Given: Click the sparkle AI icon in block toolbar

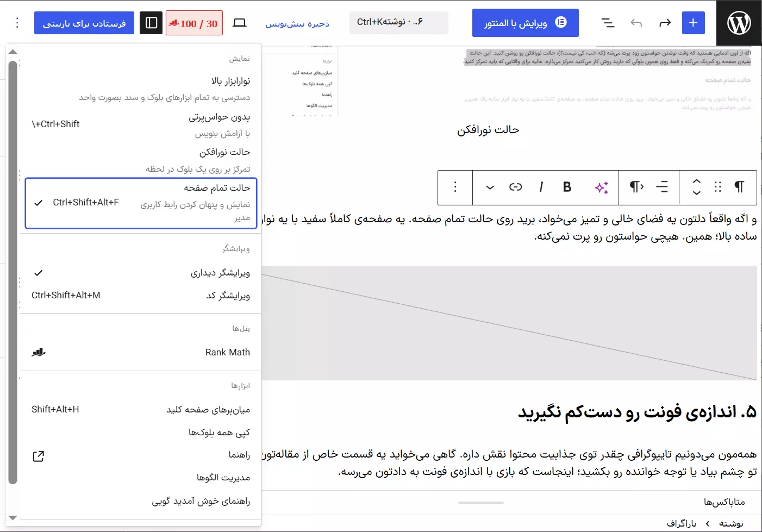Looking at the screenshot, I should click(x=601, y=187).
